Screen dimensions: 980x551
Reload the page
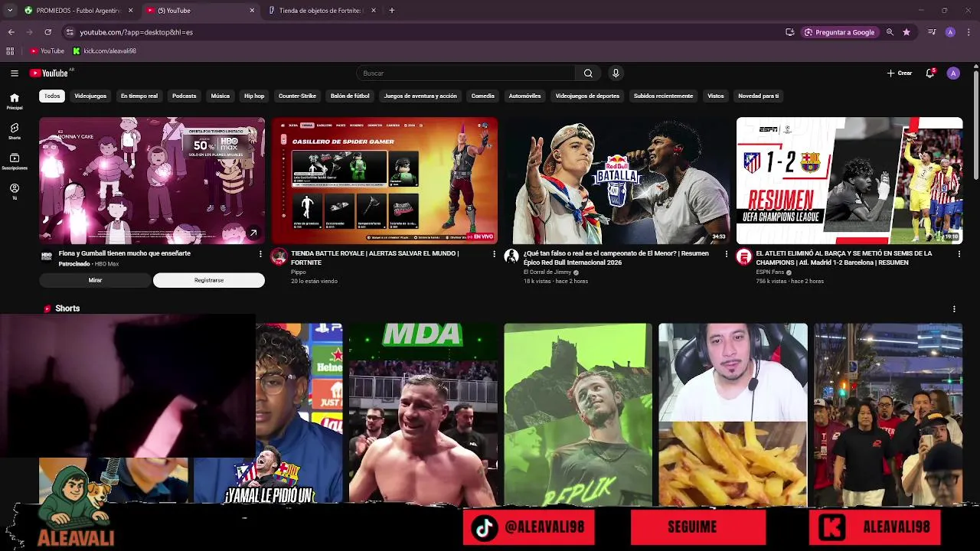click(x=47, y=32)
